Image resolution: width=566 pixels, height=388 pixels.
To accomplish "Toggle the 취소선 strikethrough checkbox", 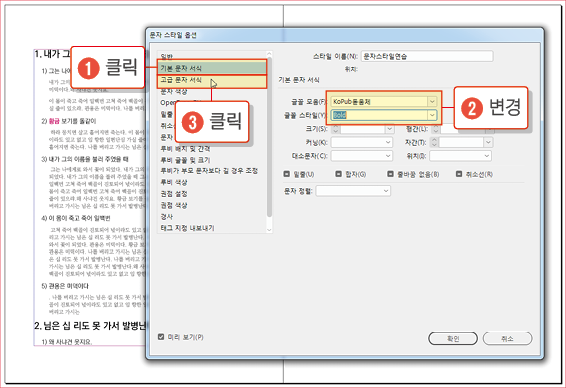I will click(x=459, y=174).
